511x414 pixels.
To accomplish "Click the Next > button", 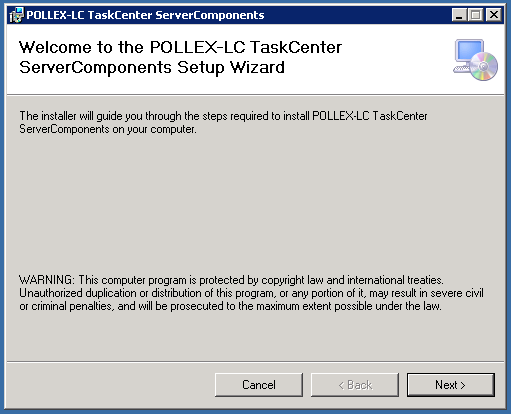I will (x=450, y=385).
